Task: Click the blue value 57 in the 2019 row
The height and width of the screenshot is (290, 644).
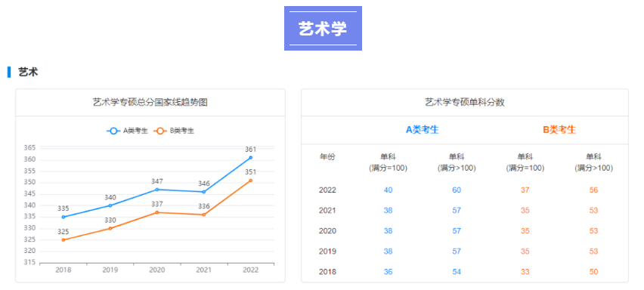Action: 457,251
